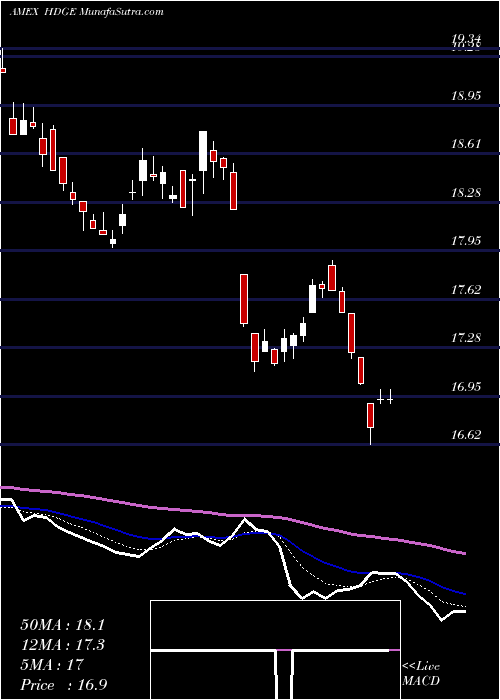Screen dimensions: 500x700
Task: Click the 18.95 price axis label
Action: [466, 96]
